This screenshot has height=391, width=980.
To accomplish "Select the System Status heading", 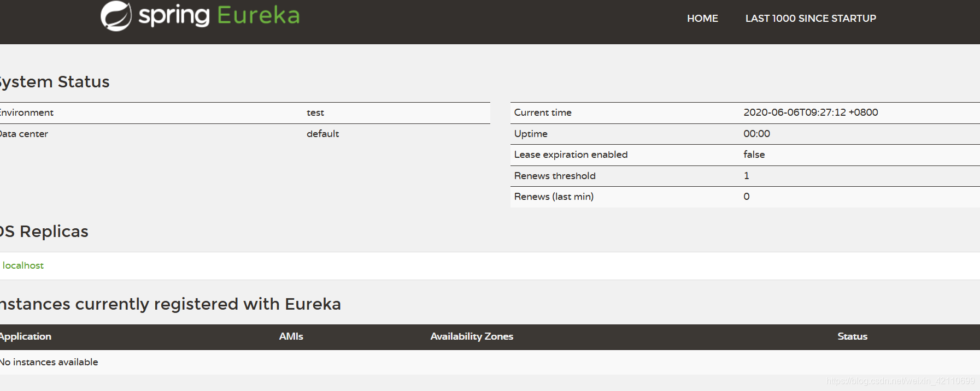I will tap(54, 82).
